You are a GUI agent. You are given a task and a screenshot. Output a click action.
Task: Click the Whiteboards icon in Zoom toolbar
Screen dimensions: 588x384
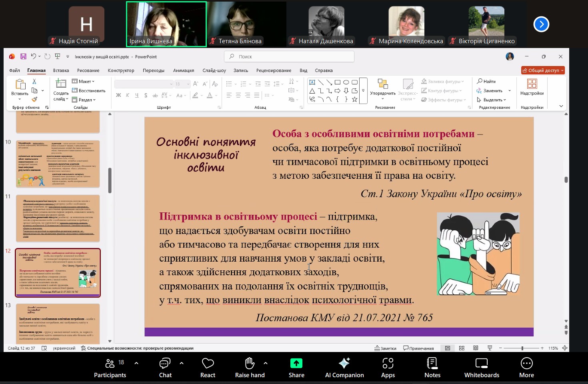pos(481,363)
